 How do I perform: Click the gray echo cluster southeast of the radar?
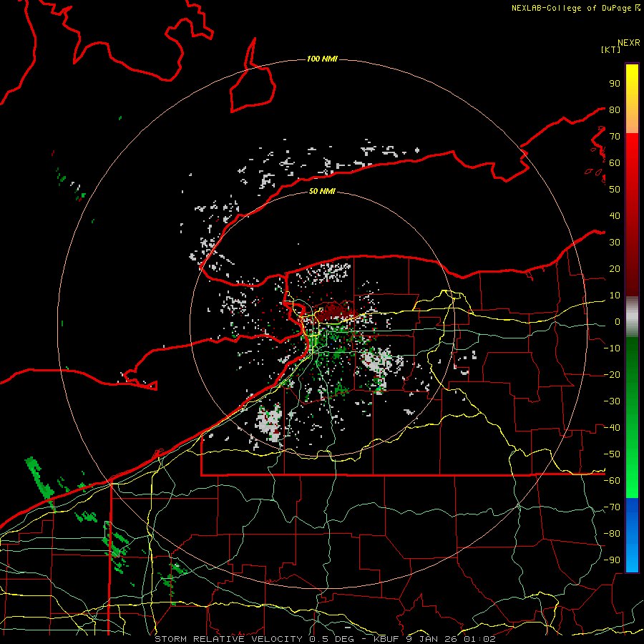tap(378, 362)
